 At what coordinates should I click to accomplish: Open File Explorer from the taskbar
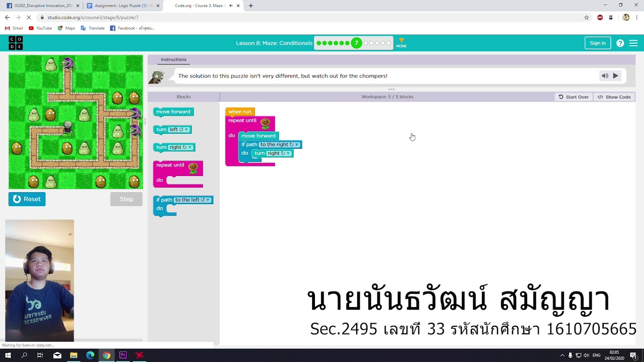point(73,355)
